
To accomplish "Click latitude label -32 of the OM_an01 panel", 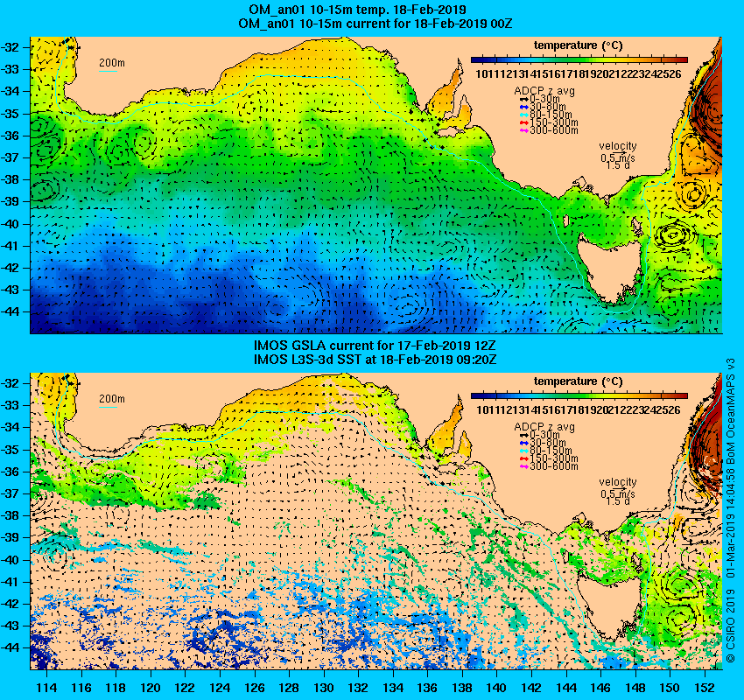I will point(10,47).
